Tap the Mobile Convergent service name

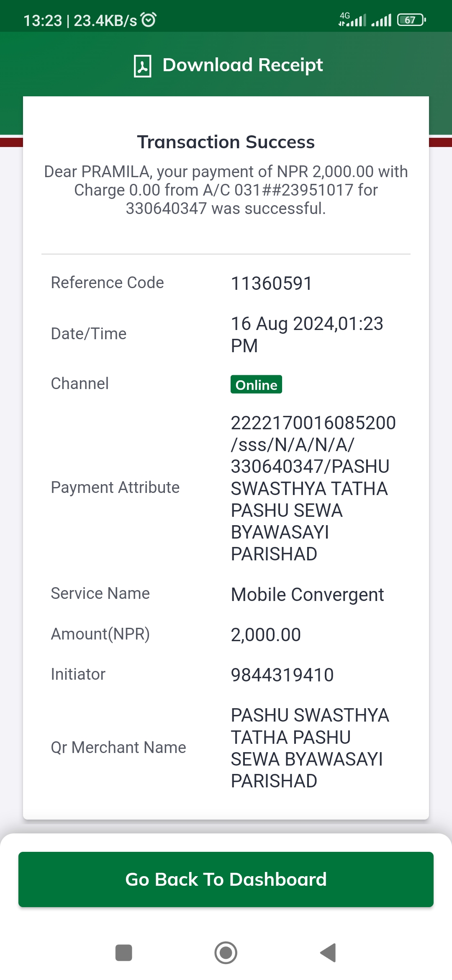pyautogui.click(x=308, y=595)
